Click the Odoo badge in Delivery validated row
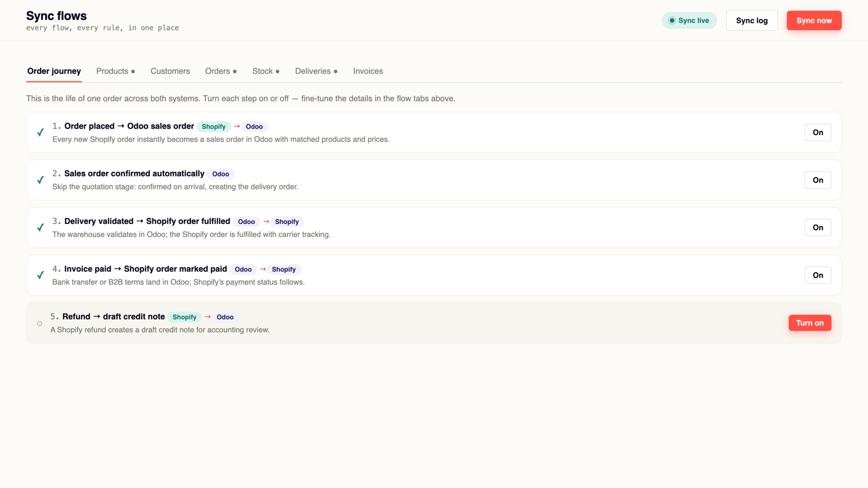The width and height of the screenshot is (868, 488). (x=246, y=222)
